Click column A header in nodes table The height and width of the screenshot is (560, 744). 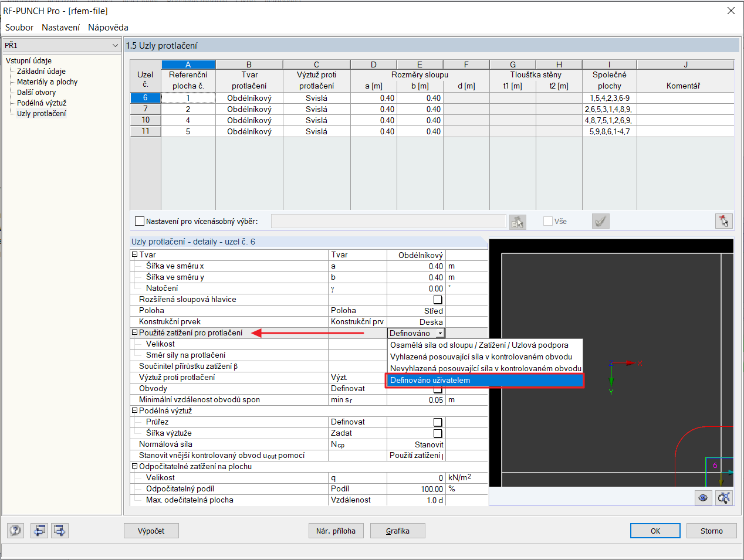click(x=188, y=65)
